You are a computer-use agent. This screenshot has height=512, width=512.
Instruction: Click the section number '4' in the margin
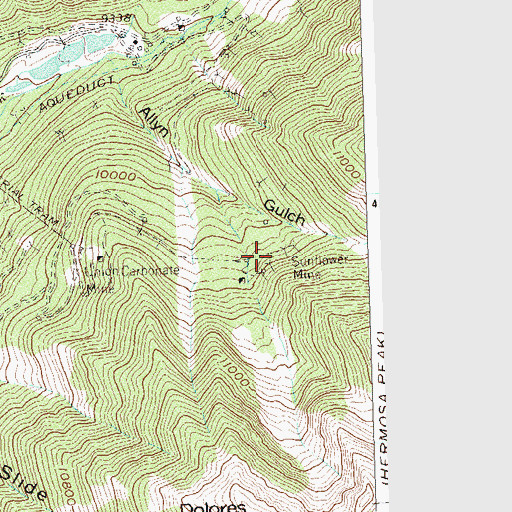[x=375, y=204]
